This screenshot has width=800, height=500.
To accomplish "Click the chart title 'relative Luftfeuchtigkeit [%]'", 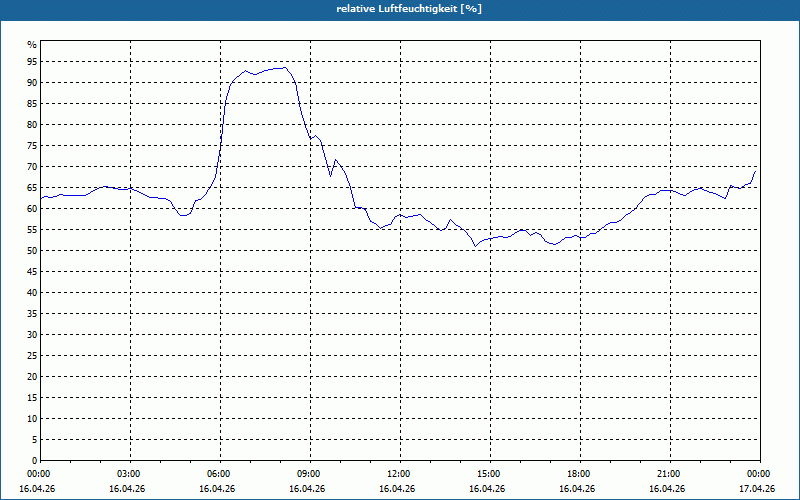I will point(409,9).
